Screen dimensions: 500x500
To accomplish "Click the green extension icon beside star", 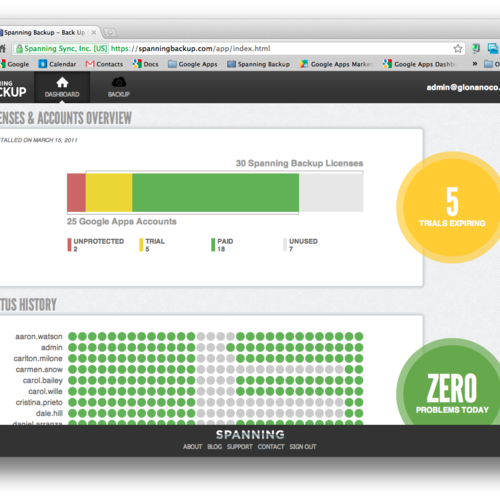I will click(476, 49).
